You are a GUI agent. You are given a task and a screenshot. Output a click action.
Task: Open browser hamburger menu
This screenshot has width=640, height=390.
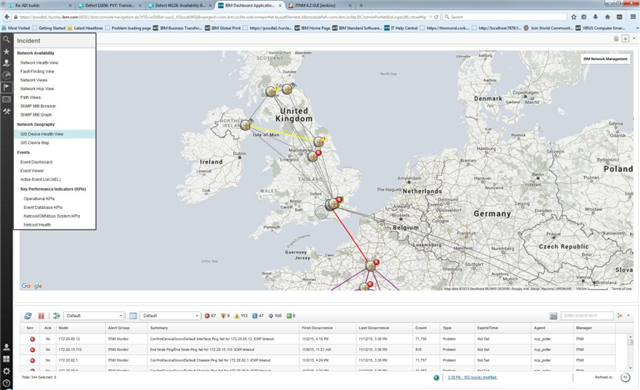pyautogui.click(x=633, y=17)
